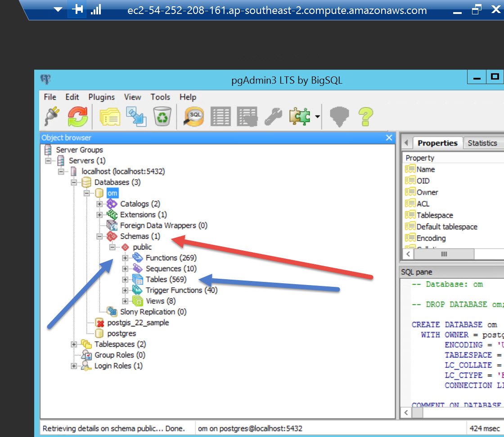The width and height of the screenshot is (504, 437).
Task: Open the SQL query tool
Action: click(x=194, y=117)
